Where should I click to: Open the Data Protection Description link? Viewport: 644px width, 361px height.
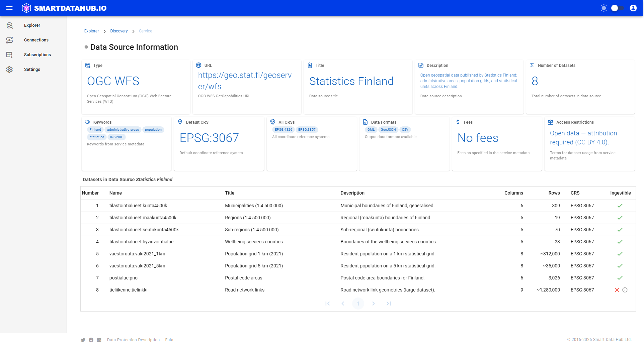pyautogui.click(x=133, y=340)
